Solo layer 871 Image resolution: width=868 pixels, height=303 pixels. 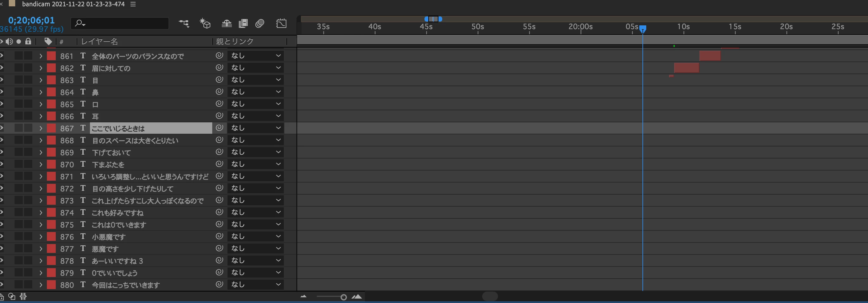[x=19, y=176]
